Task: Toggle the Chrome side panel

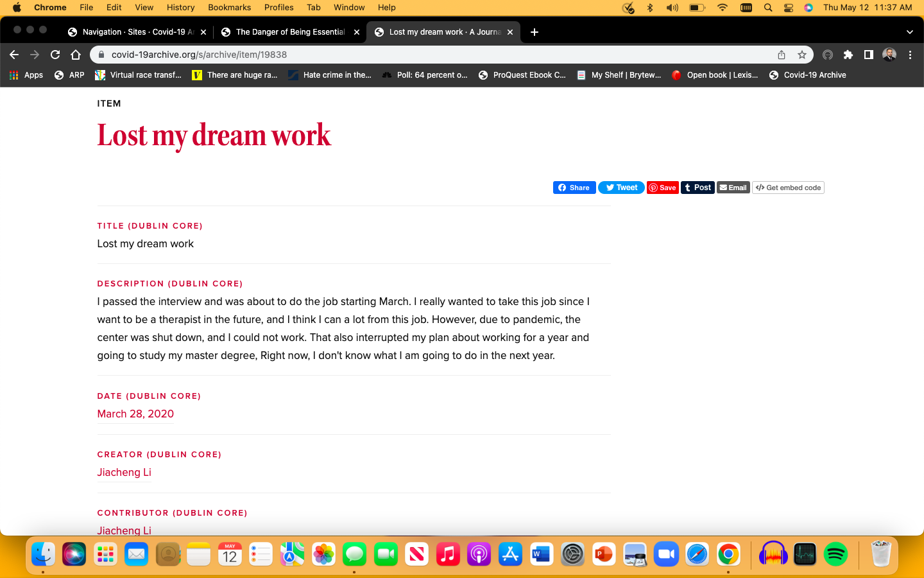Action: [868, 55]
